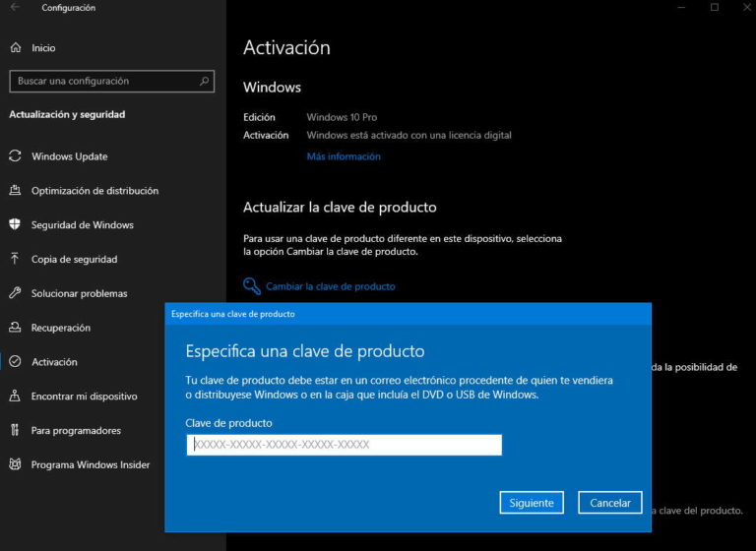The width and height of the screenshot is (756, 551).
Task: Click the Activación checkmark icon
Action: coord(15,361)
